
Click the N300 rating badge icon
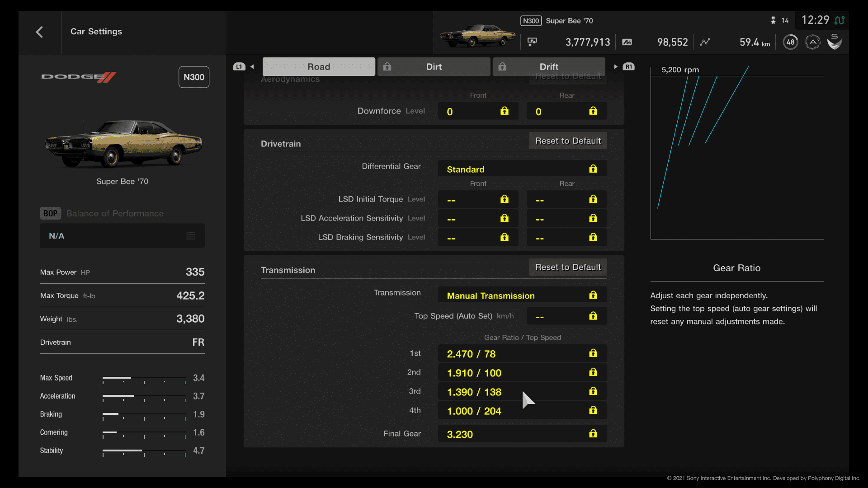click(192, 76)
